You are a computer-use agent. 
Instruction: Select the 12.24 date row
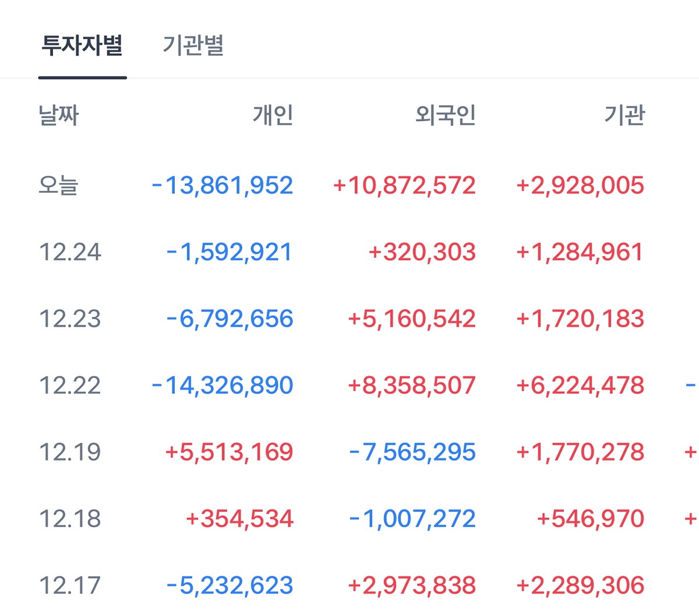pos(70,252)
